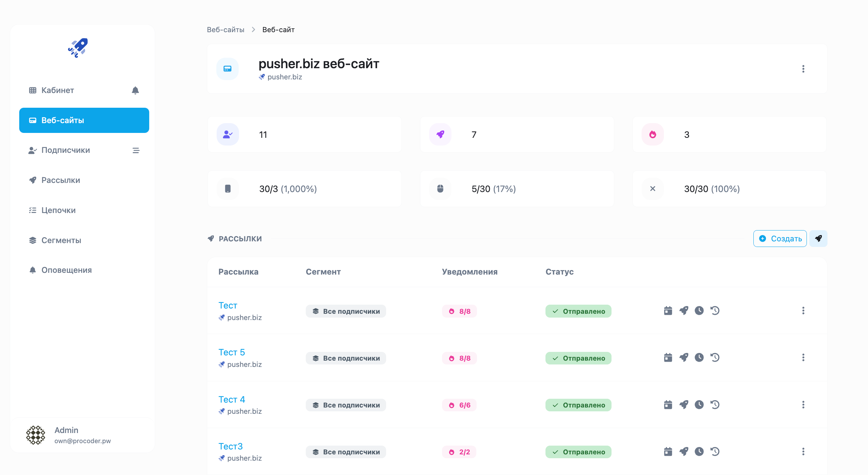This screenshot has height=475, width=868.
Task: Click the notification bell beside Кабинет
Action: [x=135, y=91]
